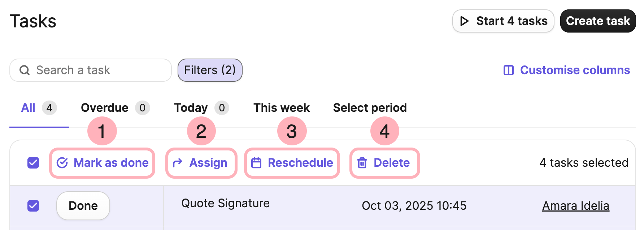Click the magnifying glass search icon
This screenshot has height=230, width=644.
(x=24, y=70)
